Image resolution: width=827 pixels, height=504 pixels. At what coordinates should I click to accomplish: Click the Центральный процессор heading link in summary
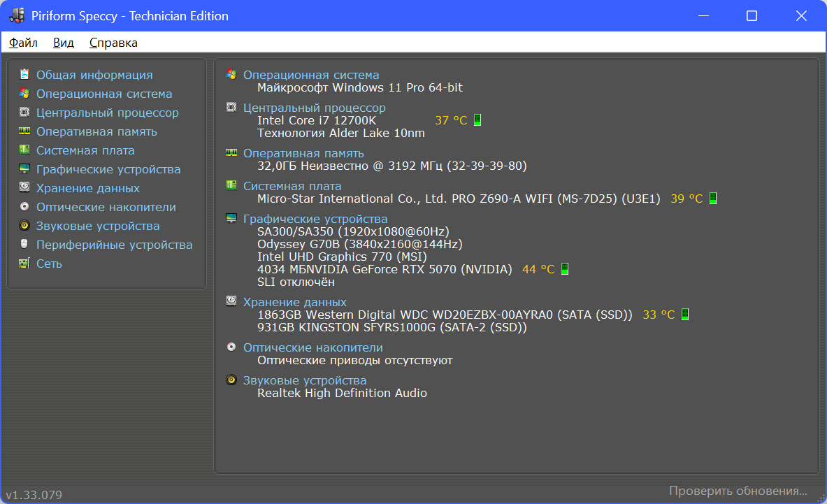(x=315, y=108)
